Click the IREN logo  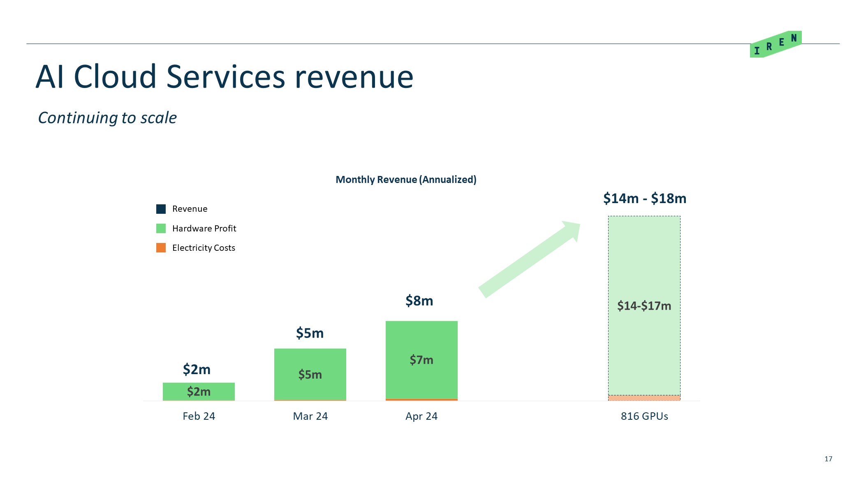click(775, 44)
